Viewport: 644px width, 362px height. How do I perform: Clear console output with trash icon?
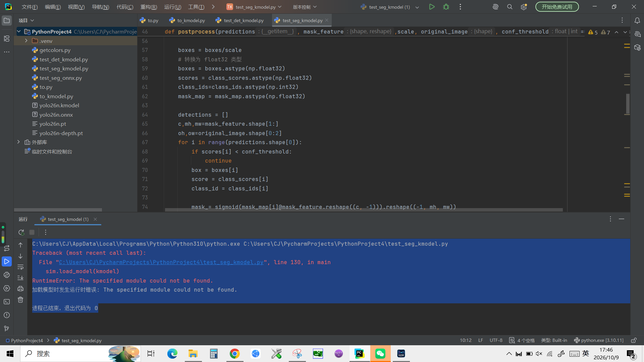pyautogui.click(x=20, y=300)
